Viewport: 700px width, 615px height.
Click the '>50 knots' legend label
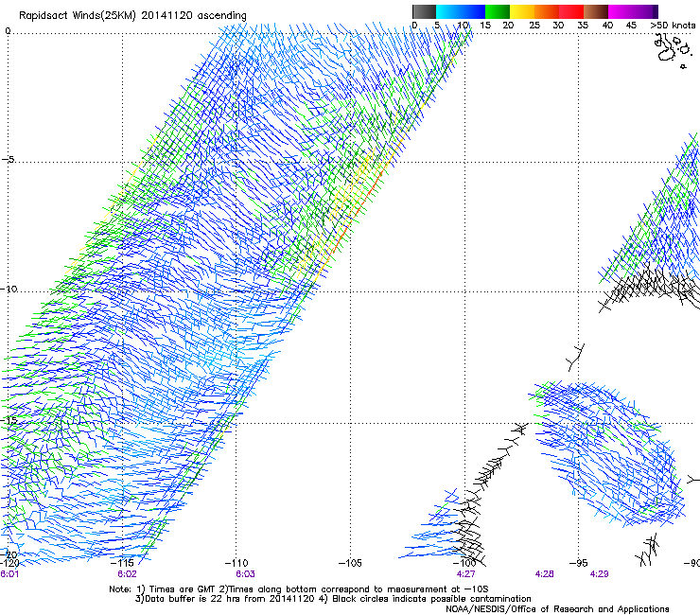tap(673, 25)
